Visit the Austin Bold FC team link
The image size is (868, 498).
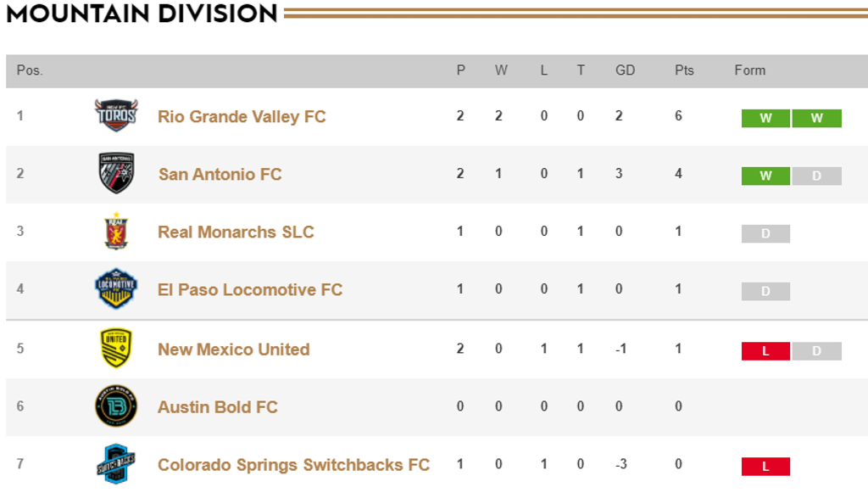pyautogui.click(x=218, y=406)
